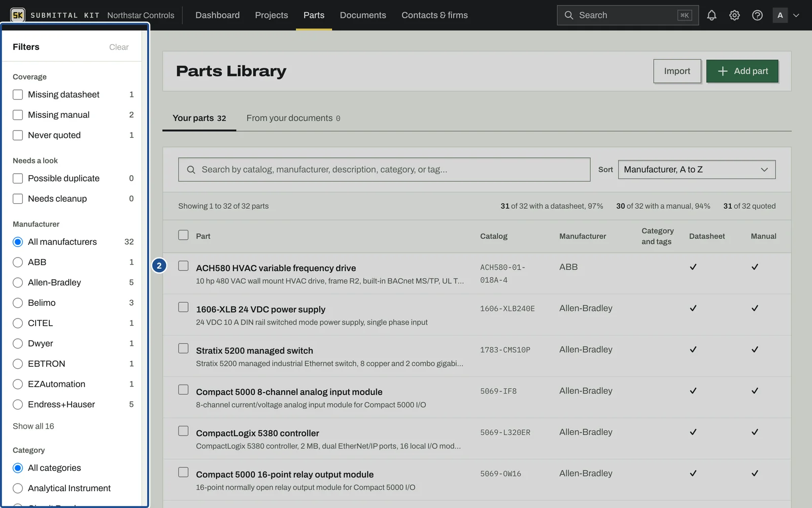Image resolution: width=812 pixels, height=508 pixels.
Task: Open the Dashboard menu item
Action: pyautogui.click(x=217, y=15)
